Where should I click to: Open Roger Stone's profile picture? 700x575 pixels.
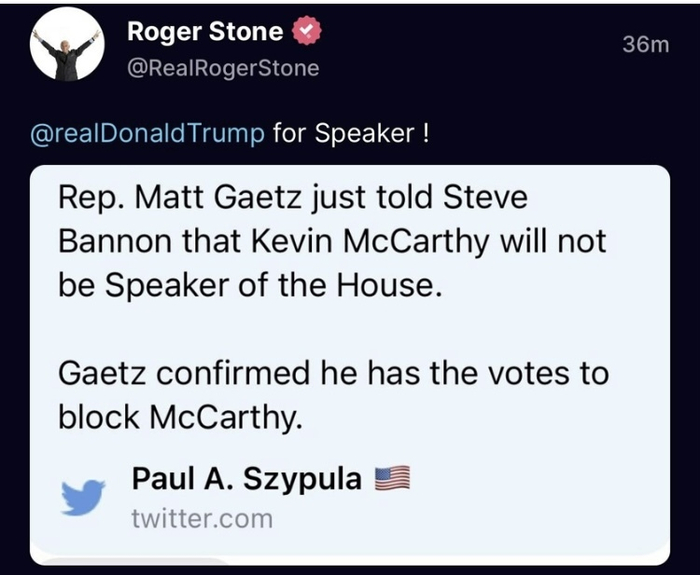[66, 50]
